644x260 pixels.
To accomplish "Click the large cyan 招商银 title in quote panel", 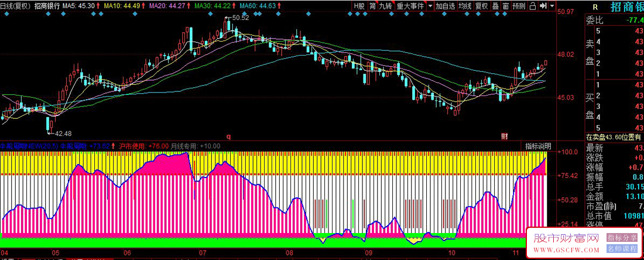I will (626, 7).
